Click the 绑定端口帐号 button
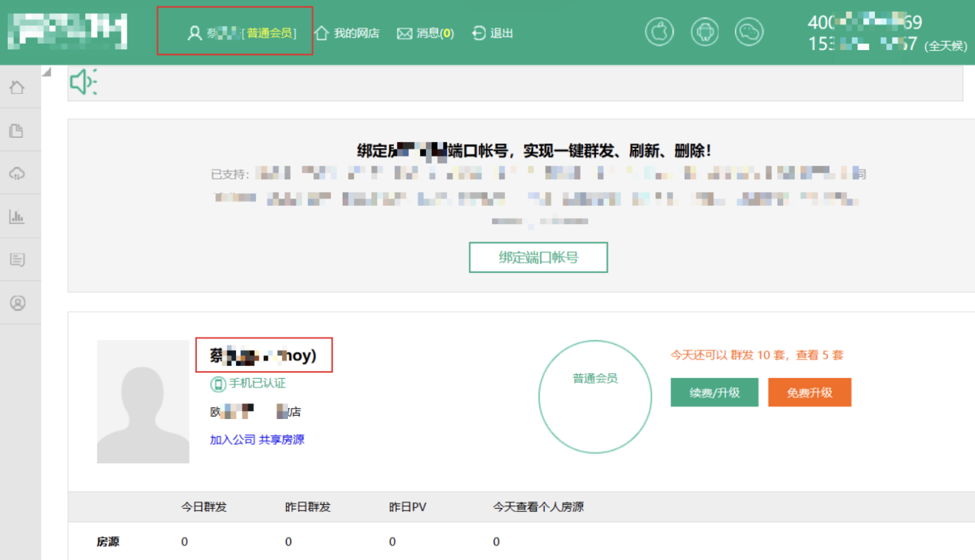The width and height of the screenshot is (975, 560). click(538, 258)
